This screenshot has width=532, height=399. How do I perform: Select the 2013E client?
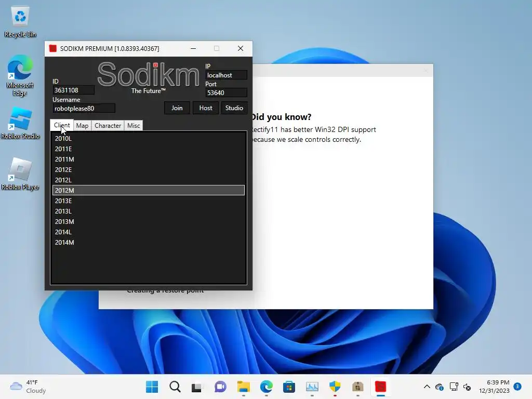tap(149, 201)
